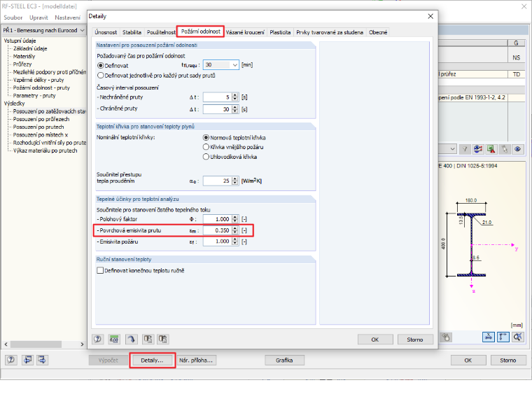Viewport: 532px width, 399px height.
Task: Select Definovat jednotlivě pro každý prut radio
Action: pos(100,76)
